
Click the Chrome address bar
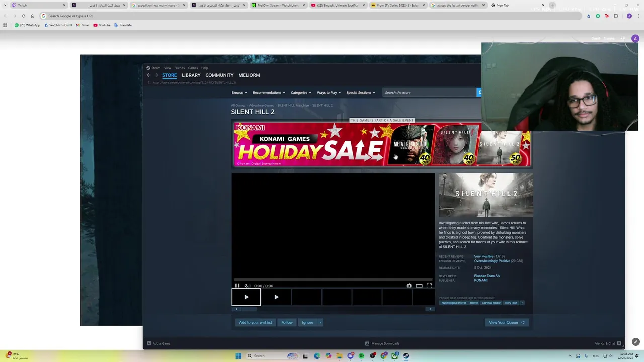click(x=312, y=16)
